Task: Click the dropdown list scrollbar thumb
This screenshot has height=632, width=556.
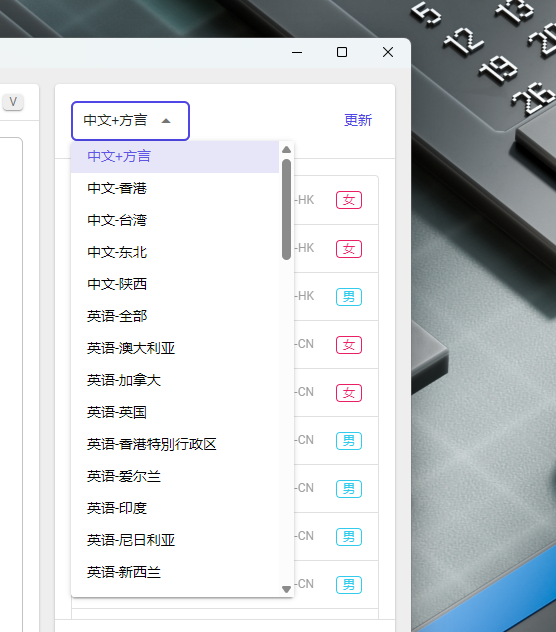Action: pos(287,209)
